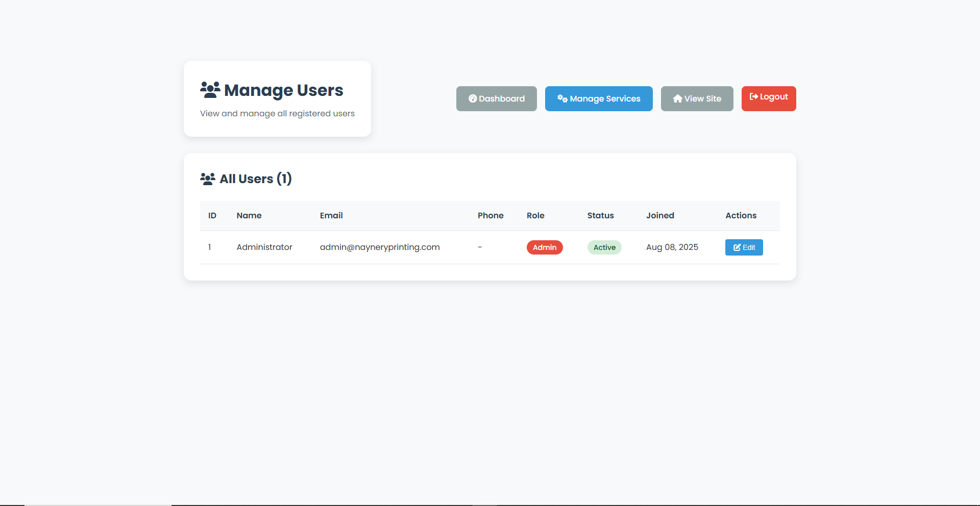Sort by the Joined column header

point(660,215)
